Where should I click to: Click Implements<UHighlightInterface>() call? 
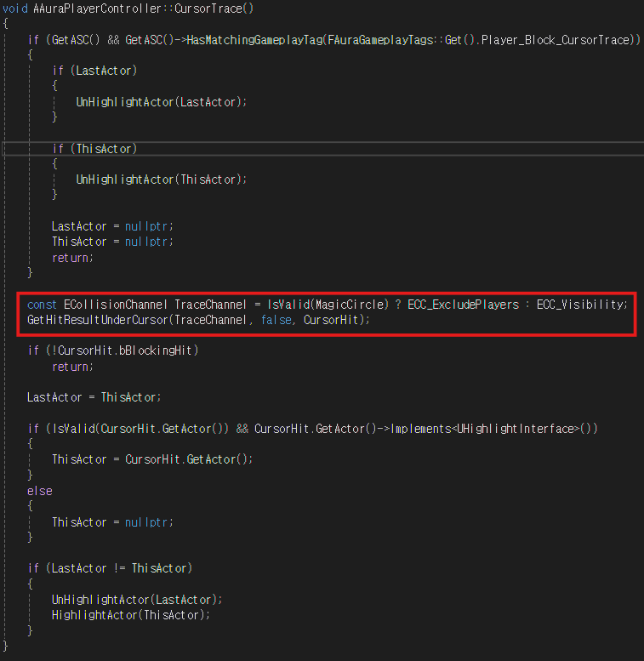494,429
